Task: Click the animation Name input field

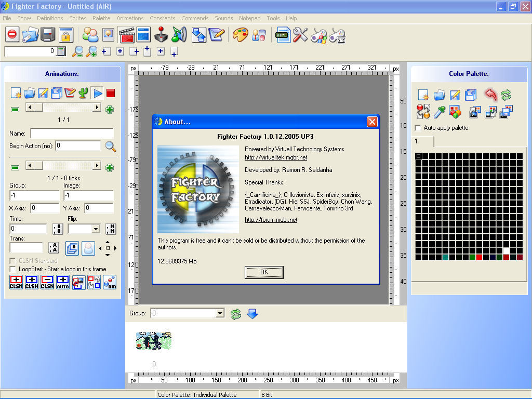Action: [x=72, y=133]
